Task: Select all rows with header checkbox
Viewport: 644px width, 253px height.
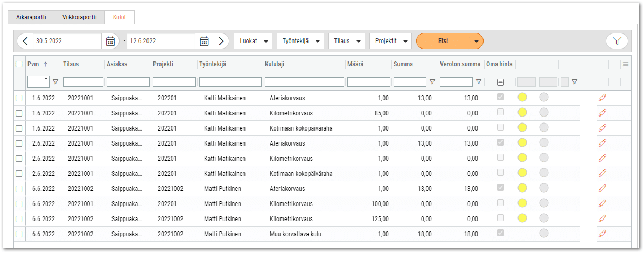Action: click(18, 64)
